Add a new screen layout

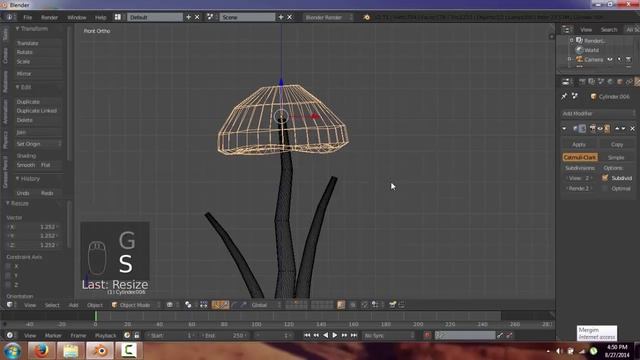(189, 17)
